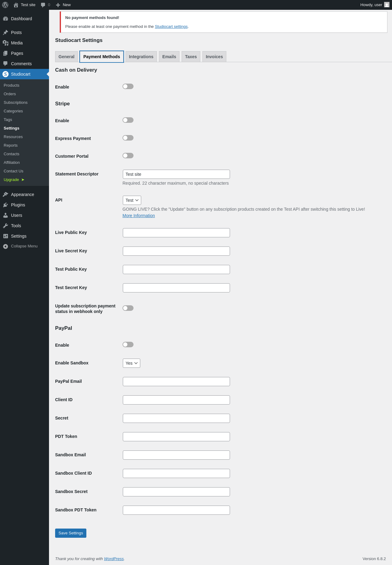Open Tags submenu item
This screenshot has width=392, height=565.
point(8,120)
